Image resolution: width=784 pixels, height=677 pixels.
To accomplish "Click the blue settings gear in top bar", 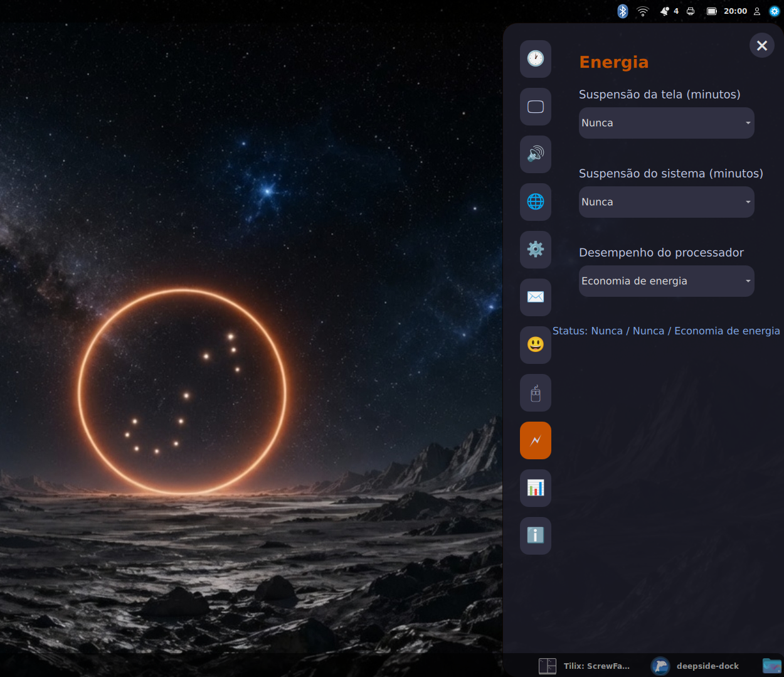I will (x=775, y=11).
